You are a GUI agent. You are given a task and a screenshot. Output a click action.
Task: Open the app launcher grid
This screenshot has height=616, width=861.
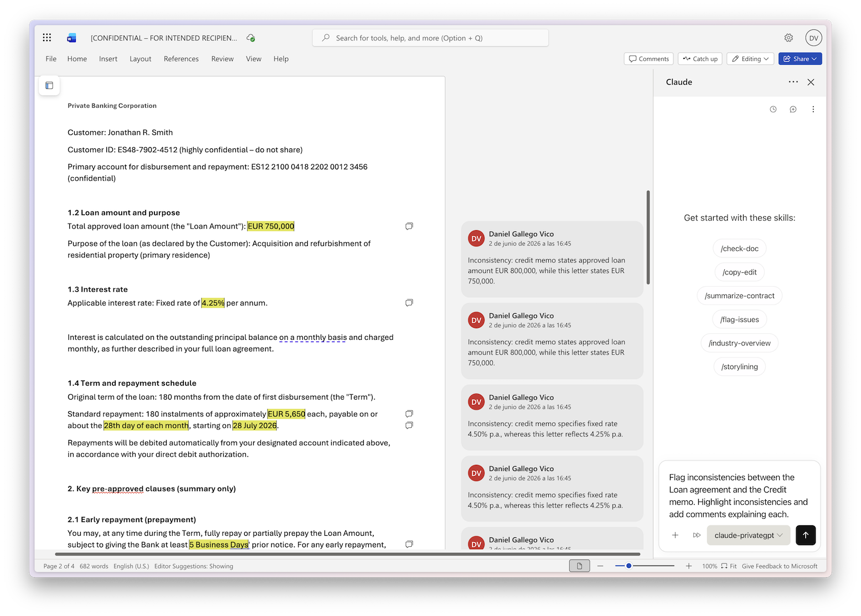47,38
